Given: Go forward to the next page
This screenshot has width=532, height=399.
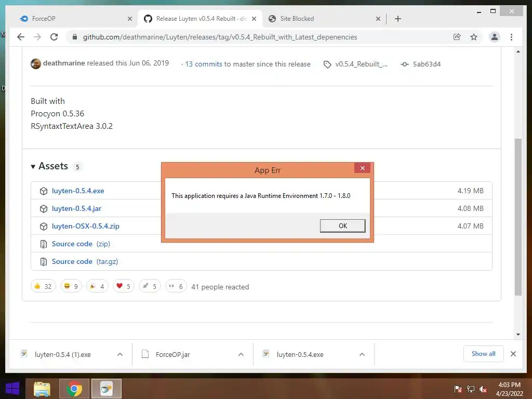Looking at the screenshot, I should tap(37, 37).
